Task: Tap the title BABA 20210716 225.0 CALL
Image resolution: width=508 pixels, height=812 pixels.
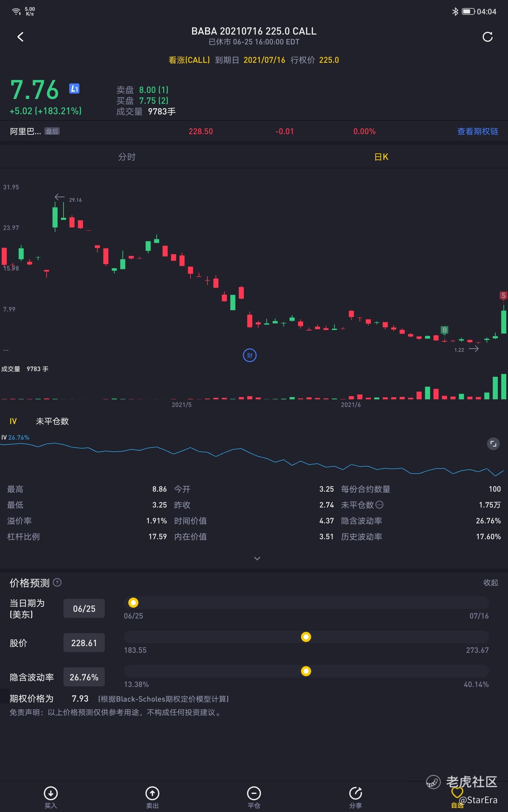Action: pyautogui.click(x=254, y=31)
